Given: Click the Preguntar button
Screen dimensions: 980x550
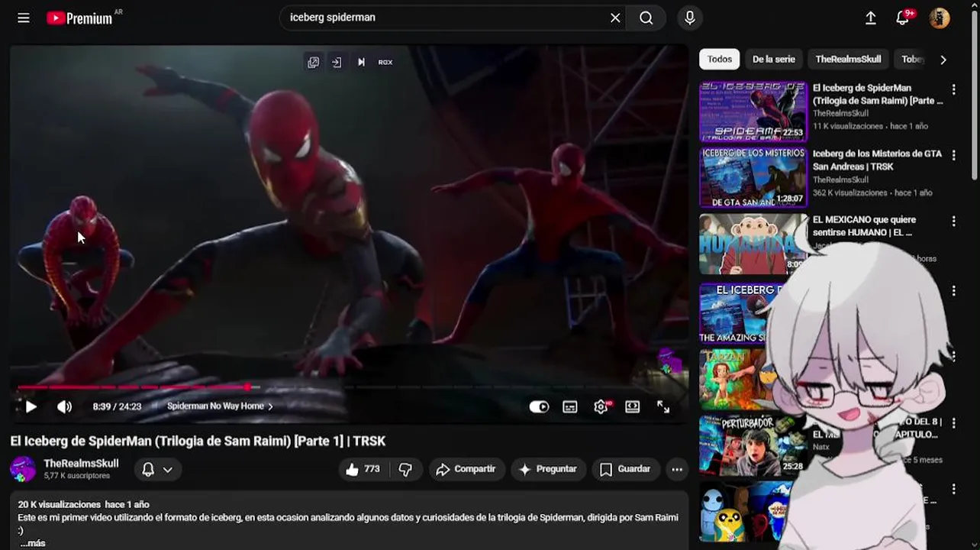Looking at the screenshot, I should 548,469.
